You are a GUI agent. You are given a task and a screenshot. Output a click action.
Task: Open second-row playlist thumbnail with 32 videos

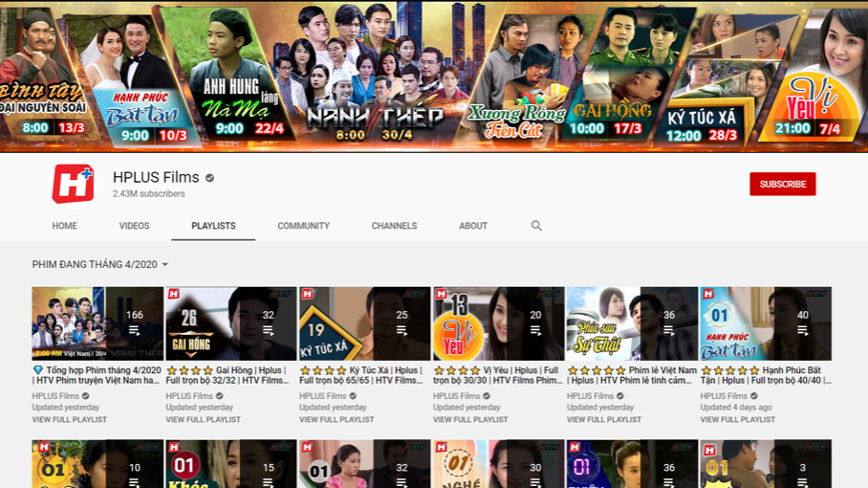(365, 464)
